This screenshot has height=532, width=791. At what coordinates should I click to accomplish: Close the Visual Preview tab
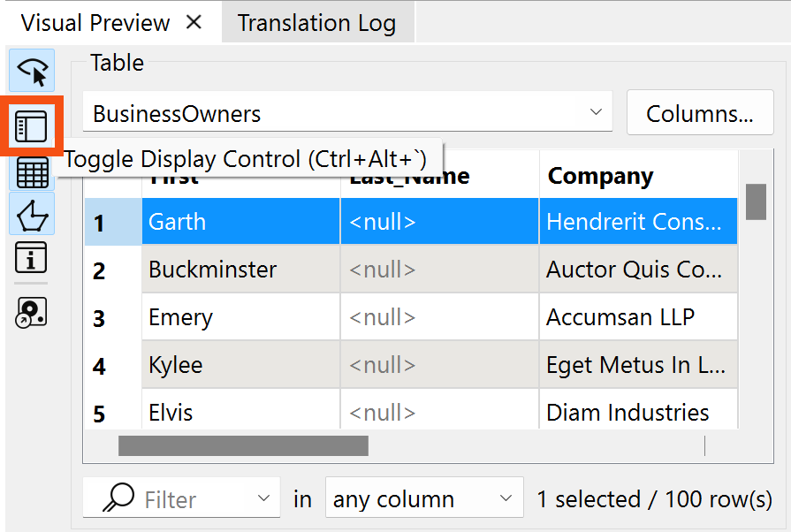click(194, 22)
